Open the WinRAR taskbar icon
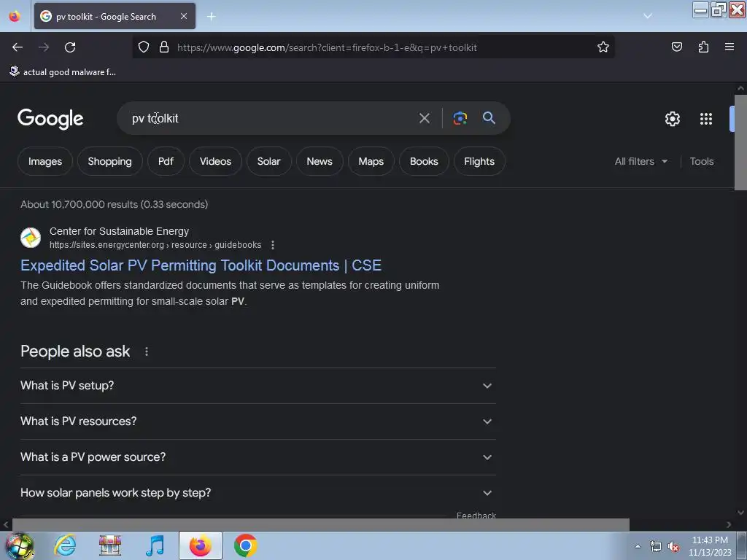The image size is (747, 560). (110, 545)
